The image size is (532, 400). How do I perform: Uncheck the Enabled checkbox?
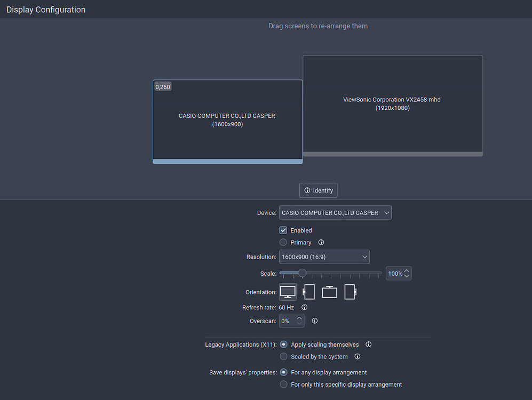coord(283,230)
